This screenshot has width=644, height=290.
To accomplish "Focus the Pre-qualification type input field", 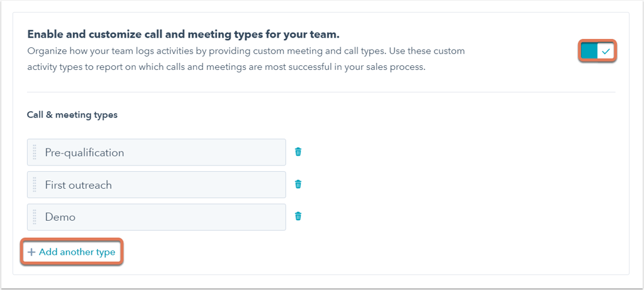I will [x=157, y=152].
